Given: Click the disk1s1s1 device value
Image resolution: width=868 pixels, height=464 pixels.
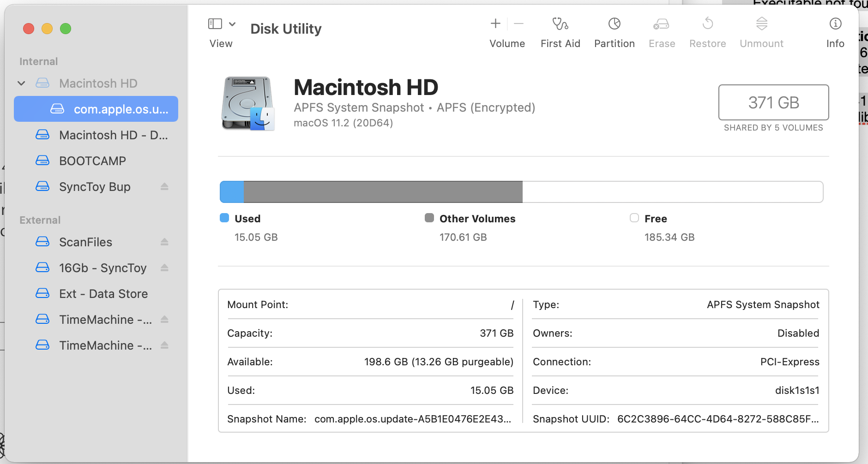Looking at the screenshot, I should [x=797, y=391].
